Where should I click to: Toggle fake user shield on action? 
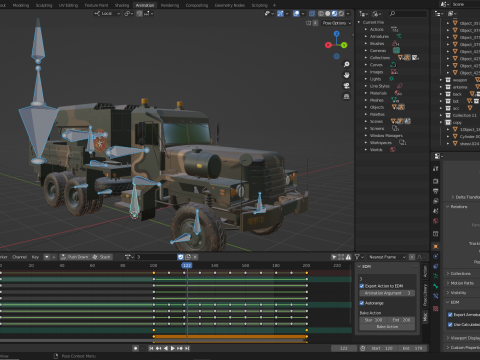pyautogui.click(x=180, y=257)
